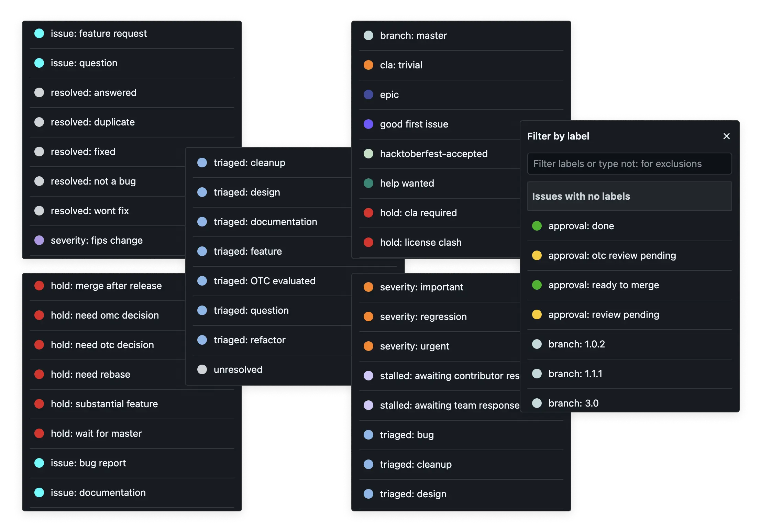Screen dimensions: 761x532
Task: Click green dot beside approval: ready to merge
Action: pos(537,285)
